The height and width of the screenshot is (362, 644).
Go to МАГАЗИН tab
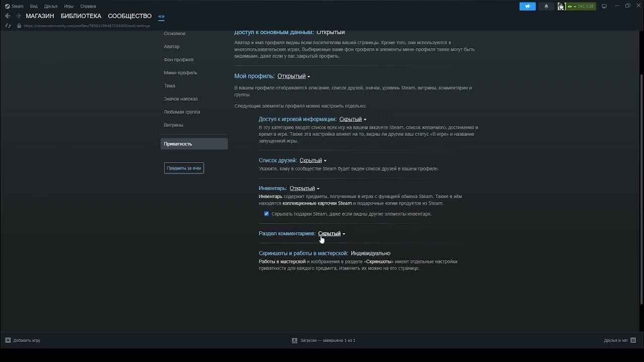point(40,16)
